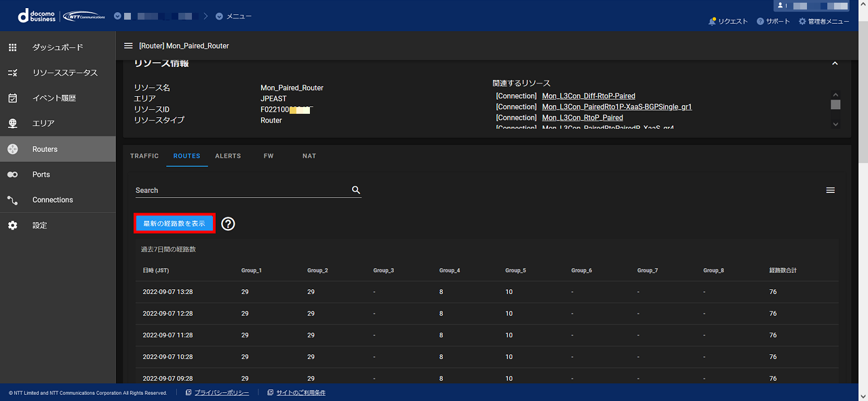This screenshot has width=868, height=401.
Task: Click the 経路数合計 column header
Action: pos(783,270)
